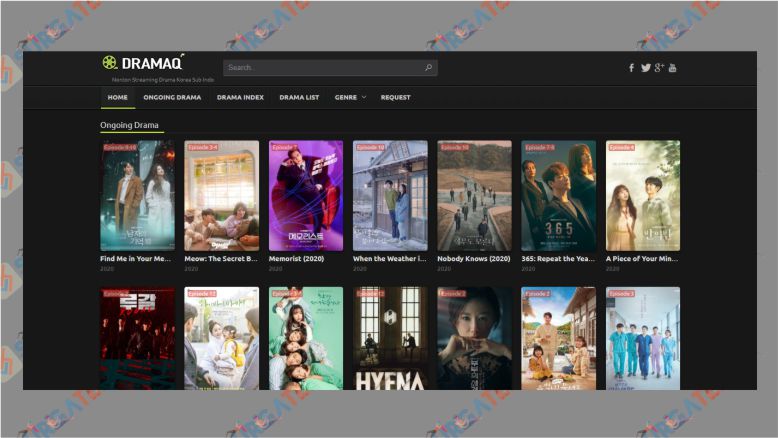Click the search magnifier icon
This screenshot has width=778, height=438.
(x=428, y=68)
